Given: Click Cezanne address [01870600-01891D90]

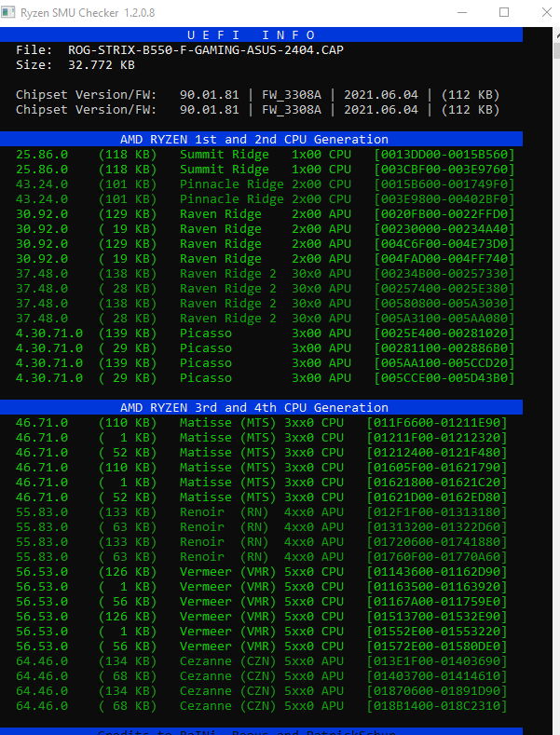Looking at the screenshot, I should pos(437,691).
